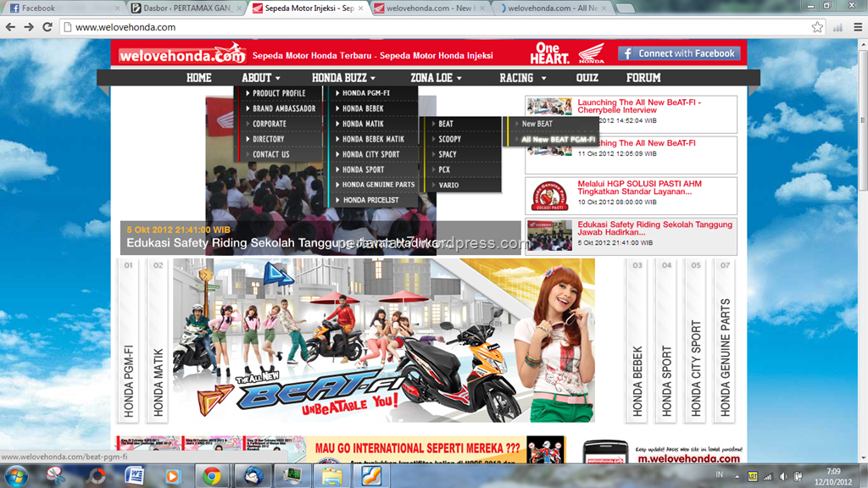
Task: Open Launching The All New BeAT-FI article
Action: [639, 106]
